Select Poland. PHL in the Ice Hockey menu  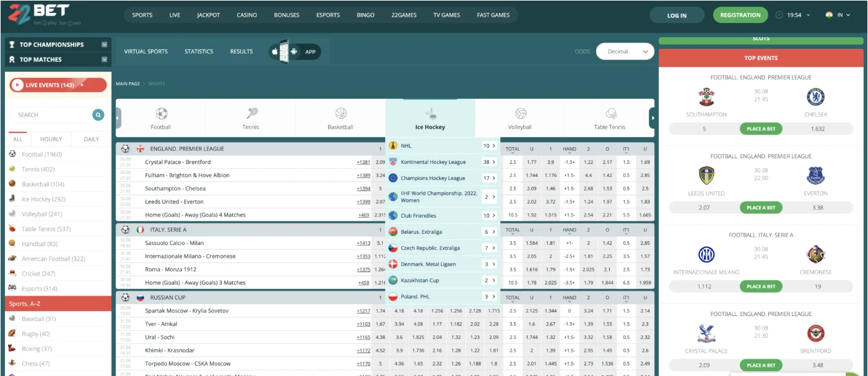[x=443, y=297]
